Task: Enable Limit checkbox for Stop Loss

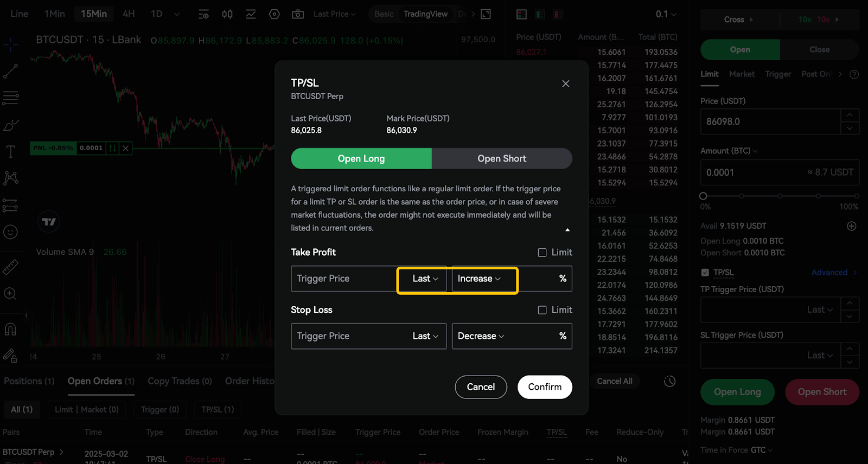Action: point(542,310)
